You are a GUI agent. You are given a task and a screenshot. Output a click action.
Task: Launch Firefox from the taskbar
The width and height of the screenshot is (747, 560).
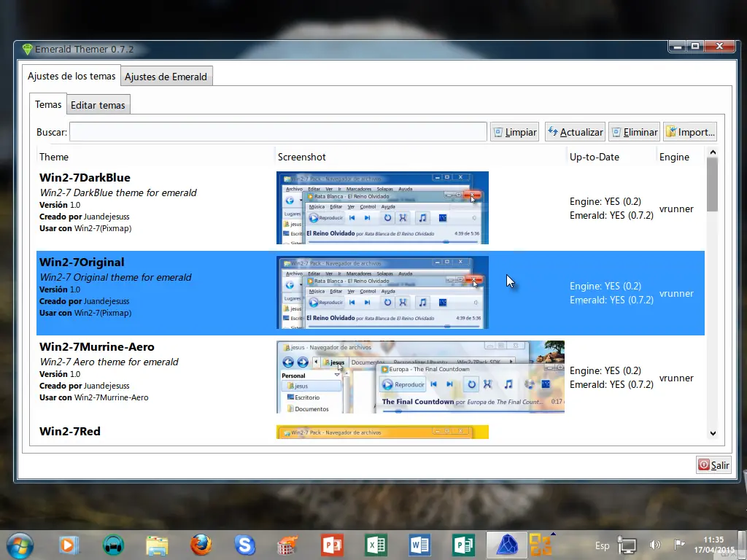click(201, 545)
